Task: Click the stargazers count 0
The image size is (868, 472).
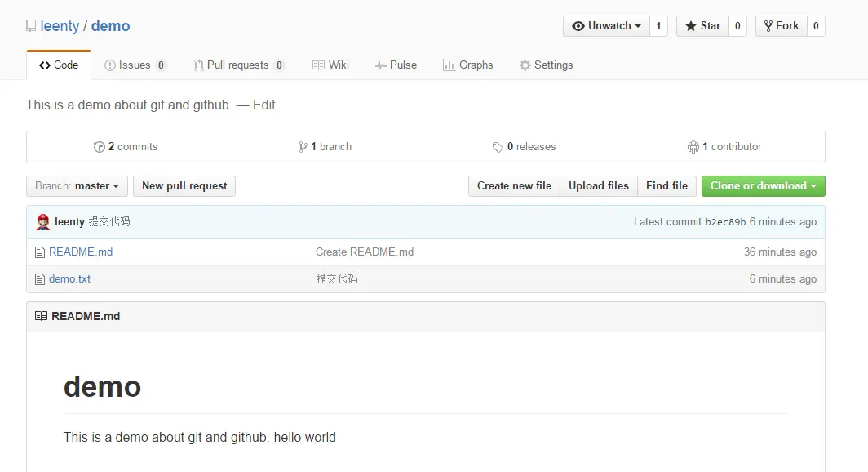Action: [x=738, y=26]
